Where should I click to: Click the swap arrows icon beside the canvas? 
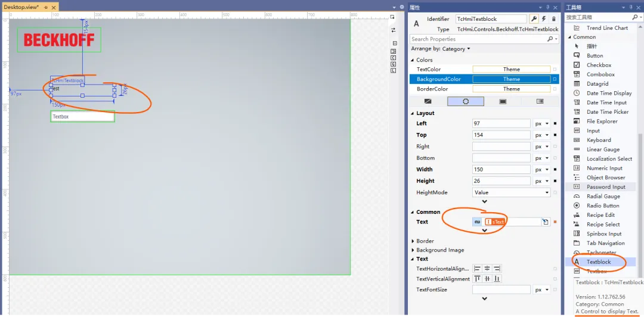tap(393, 30)
